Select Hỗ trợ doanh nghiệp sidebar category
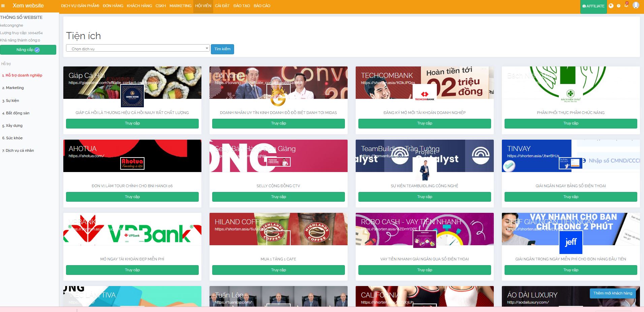The image size is (644, 312). pyautogui.click(x=24, y=75)
